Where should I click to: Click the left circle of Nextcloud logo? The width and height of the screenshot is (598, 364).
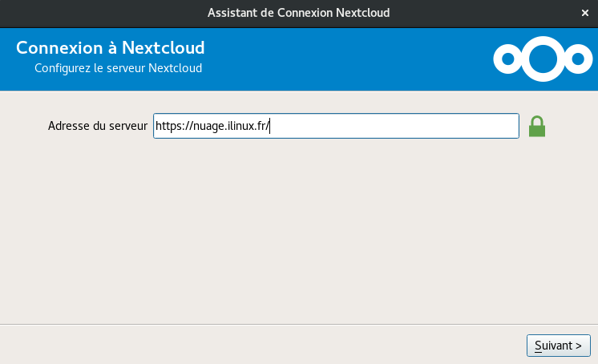[x=507, y=58]
